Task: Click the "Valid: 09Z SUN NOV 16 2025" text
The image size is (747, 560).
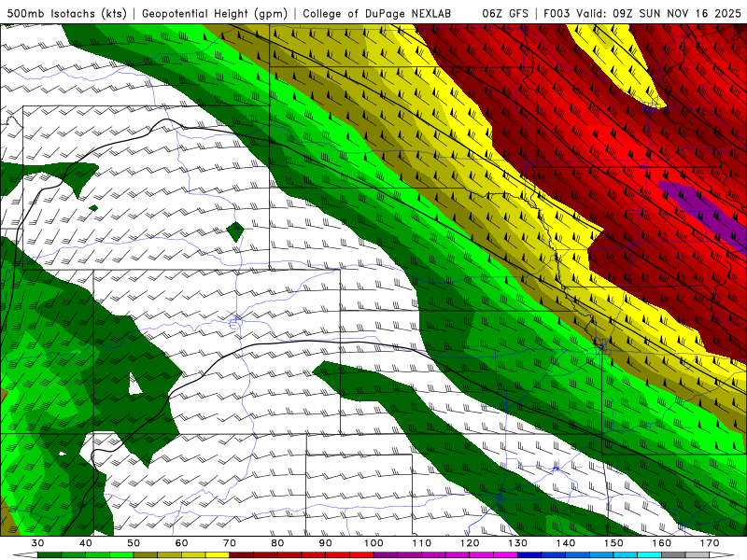Action: pyautogui.click(x=659, y=14)
